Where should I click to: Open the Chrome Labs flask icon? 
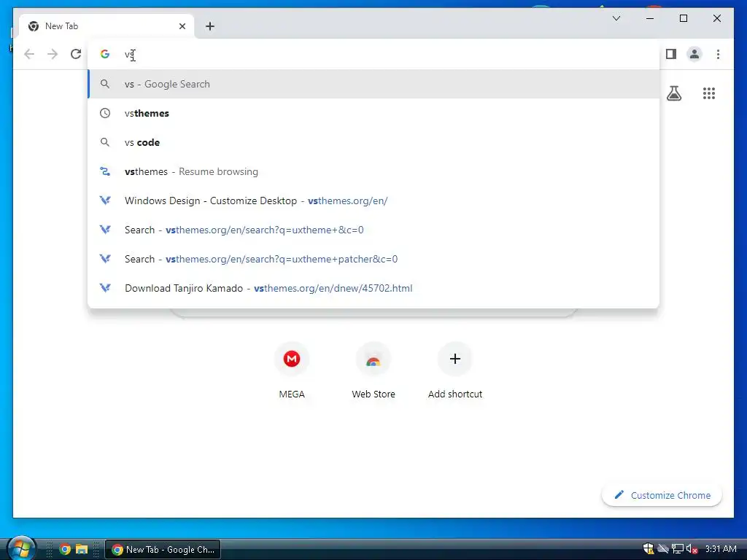click(x=674, y=93)
